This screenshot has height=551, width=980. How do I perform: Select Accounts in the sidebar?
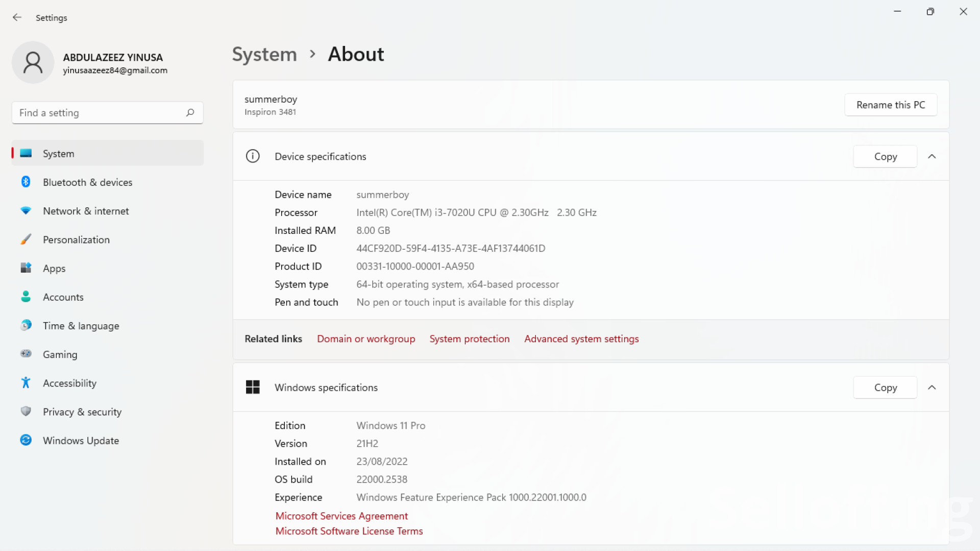pos(107,297)
